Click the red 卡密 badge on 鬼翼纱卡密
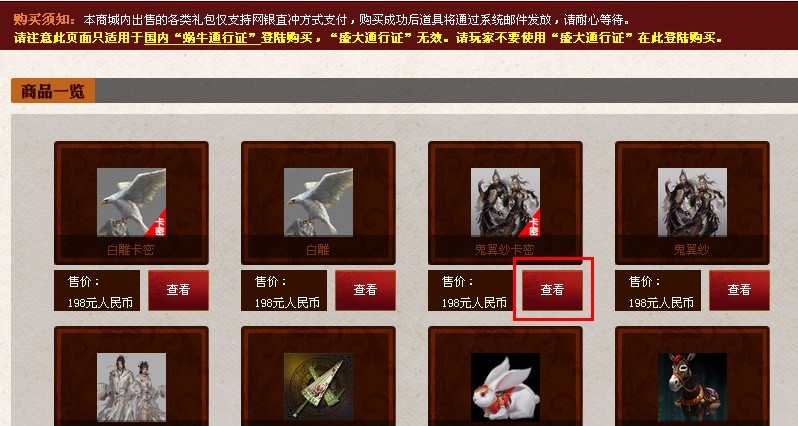Image resolution: width=798 pixels, height=426 pixels. [x=531, y=225]
